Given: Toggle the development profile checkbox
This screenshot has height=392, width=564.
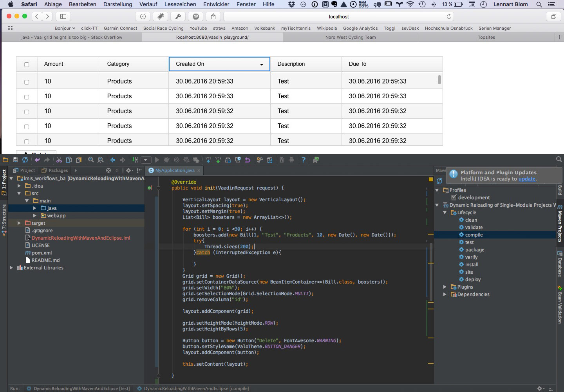Looking at the screenshot, I should 454,197.
